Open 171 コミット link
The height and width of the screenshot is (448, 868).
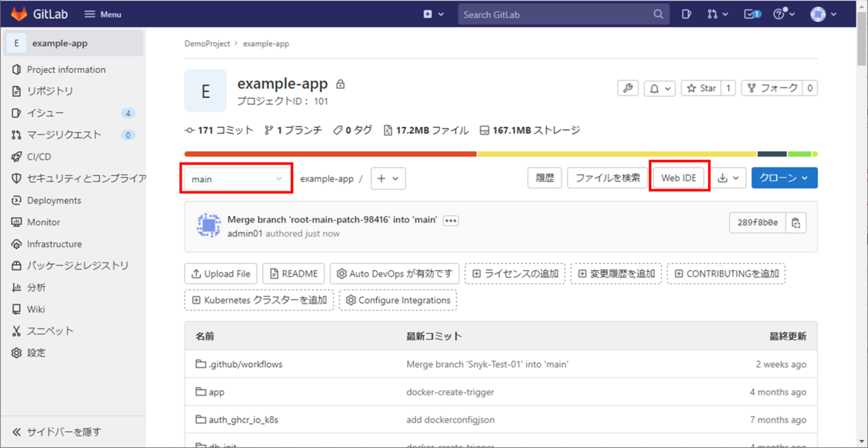[x=219, y=131]
